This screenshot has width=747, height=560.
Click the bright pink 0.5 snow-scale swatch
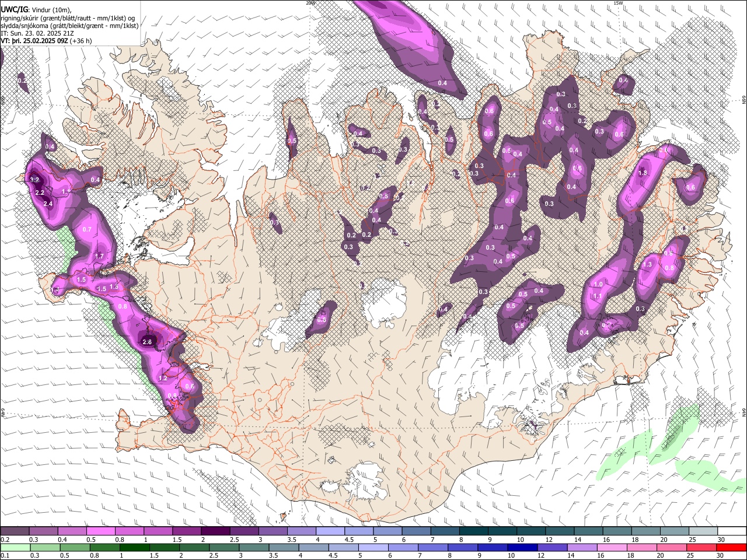click(x=100, y=531)
